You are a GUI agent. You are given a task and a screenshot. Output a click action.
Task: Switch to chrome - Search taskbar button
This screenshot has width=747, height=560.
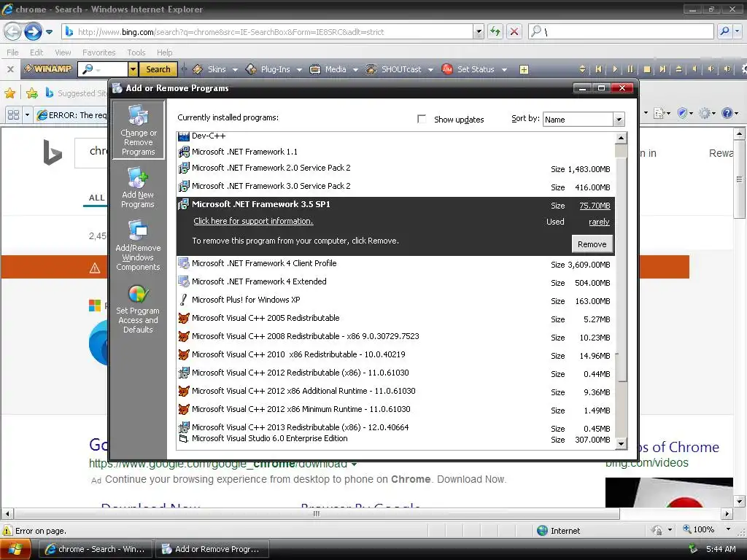(94, 549)
